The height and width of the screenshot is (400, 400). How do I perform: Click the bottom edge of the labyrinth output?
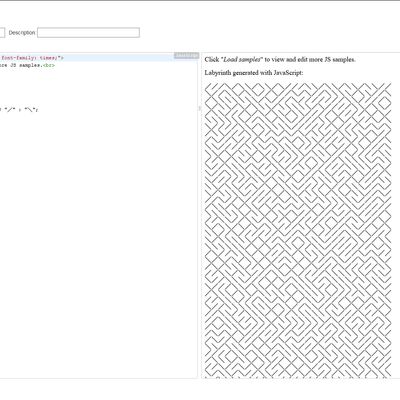pyautogui.click(x=298, y=377)
